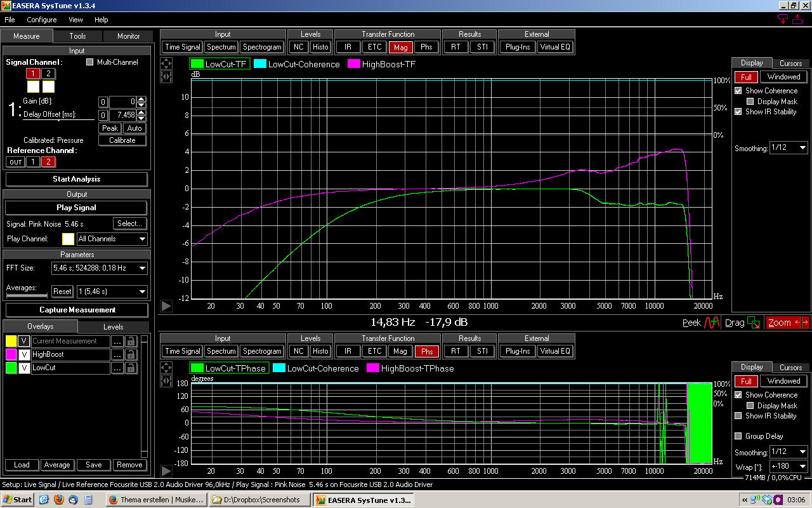
Task: Switch to the Tools tab
Action: point(77,36)
